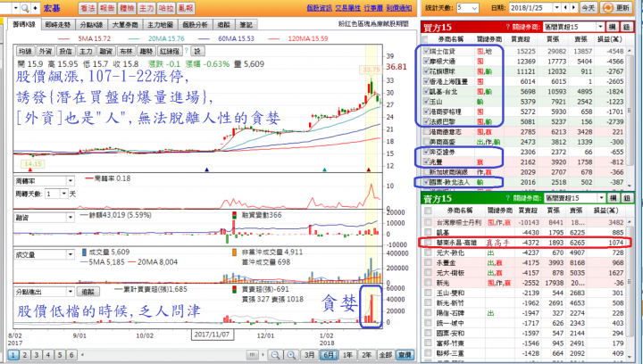Click the magnifier stock search icon
Screen dimensions: 643x364
[25, 8]
